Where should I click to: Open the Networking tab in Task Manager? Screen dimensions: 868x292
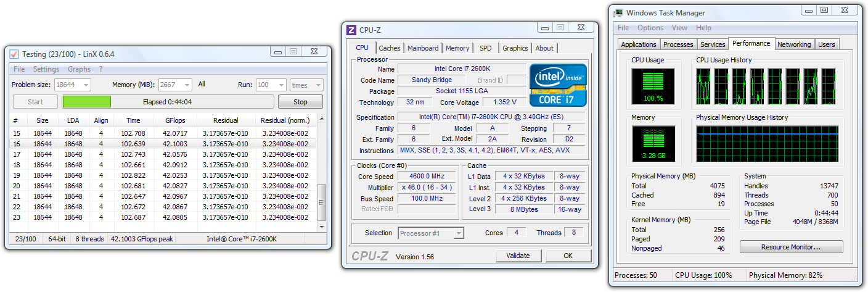pyautogui.click(x=793, y=44)
